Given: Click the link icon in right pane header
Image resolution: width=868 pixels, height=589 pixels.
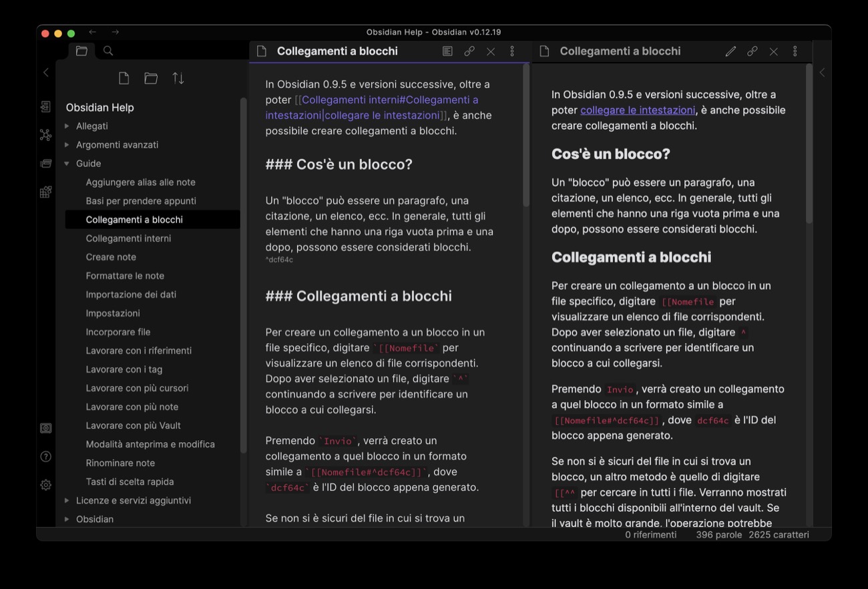Looking at the screenshot, I should (752, 51).
